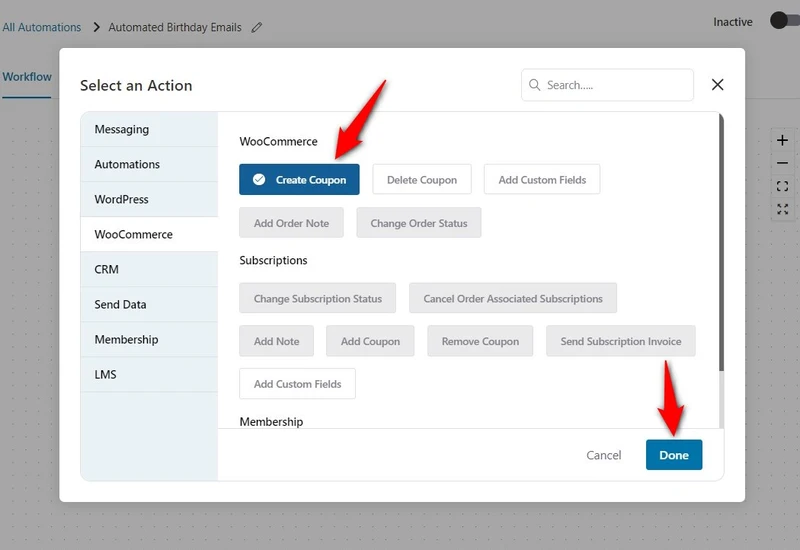Click the Subscriptions section heading
The width and height of the screenshot is (800, 550).
tap(273, 260)
